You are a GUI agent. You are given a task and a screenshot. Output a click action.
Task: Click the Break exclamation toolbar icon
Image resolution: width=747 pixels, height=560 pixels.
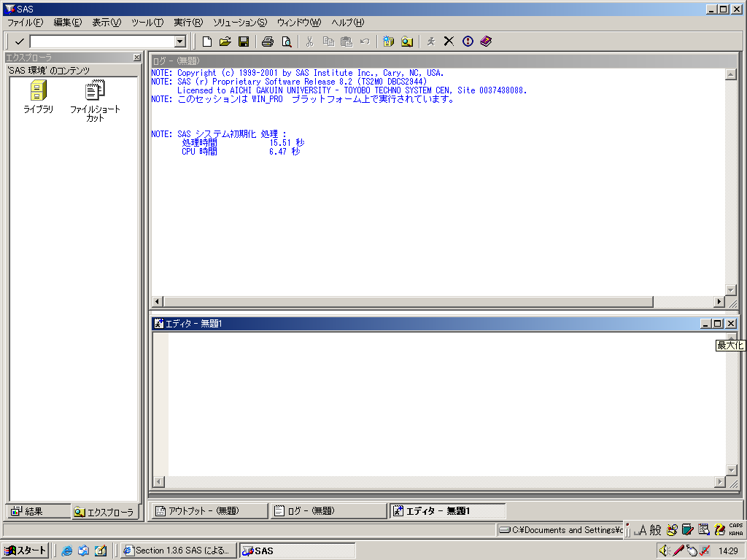point(468,42)
